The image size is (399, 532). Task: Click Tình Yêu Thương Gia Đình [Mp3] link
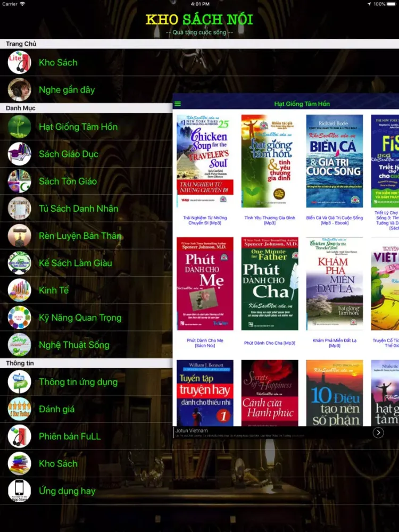click(270, 220)
